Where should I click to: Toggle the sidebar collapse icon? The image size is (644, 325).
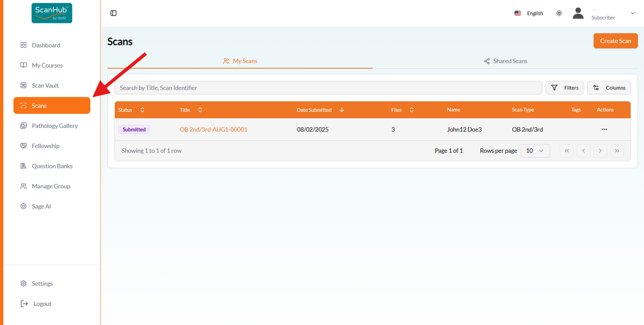coord(114,13)
